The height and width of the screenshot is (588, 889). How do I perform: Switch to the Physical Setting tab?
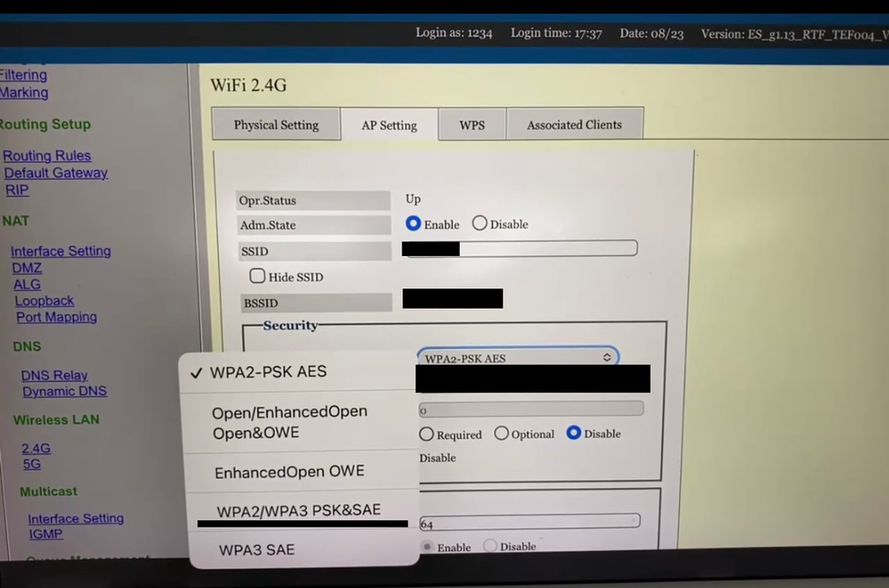[276, 125]
